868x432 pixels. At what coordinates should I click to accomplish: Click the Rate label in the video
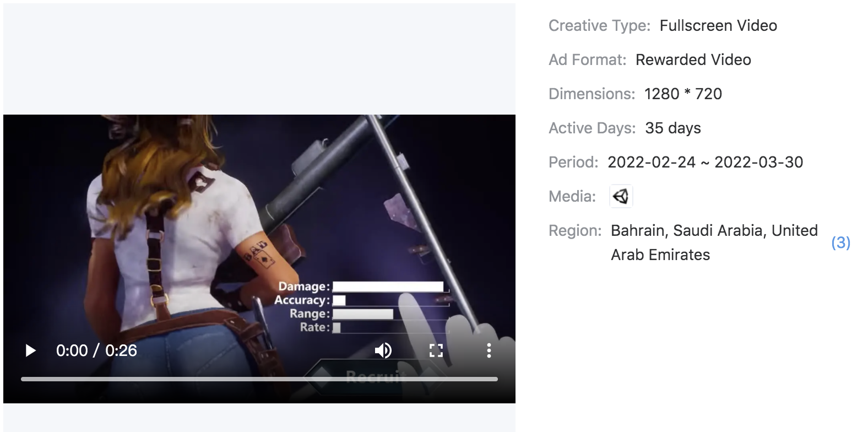click(x=314, y=327)
